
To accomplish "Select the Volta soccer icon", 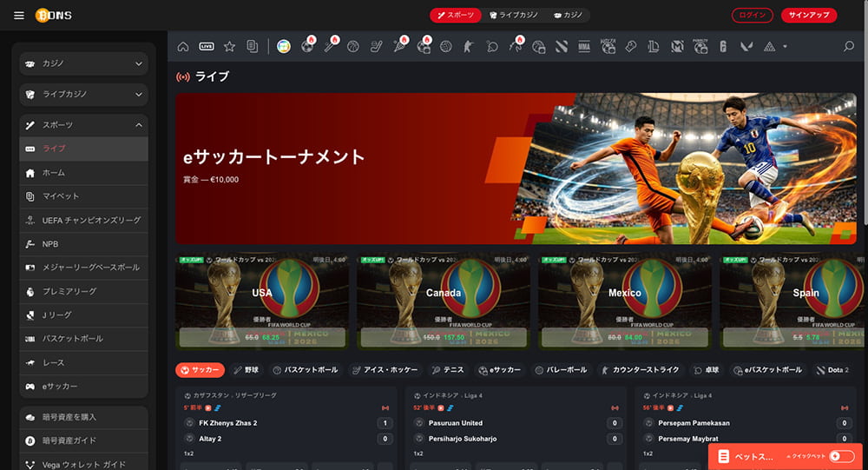I will point(608,46).
